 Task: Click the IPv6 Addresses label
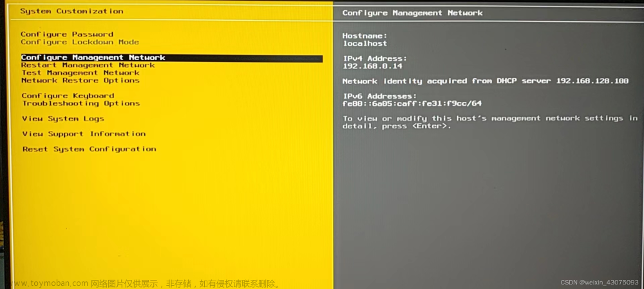[380, 96]
